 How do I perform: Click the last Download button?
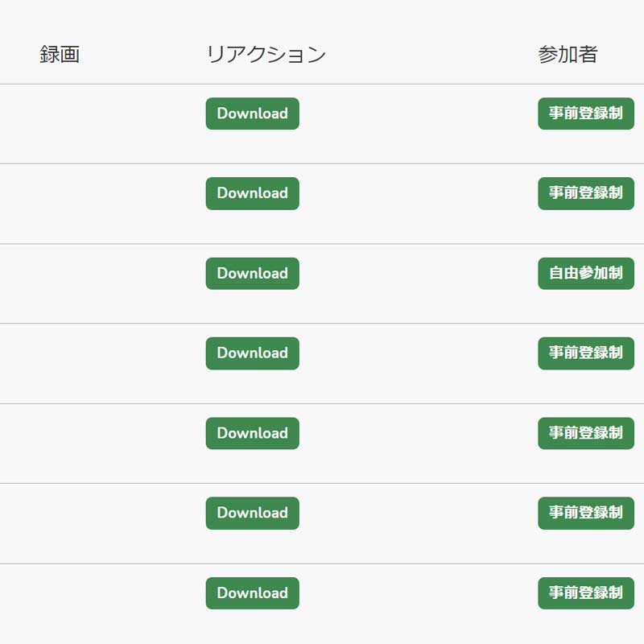pyautogui.click(x=252, y=593)
